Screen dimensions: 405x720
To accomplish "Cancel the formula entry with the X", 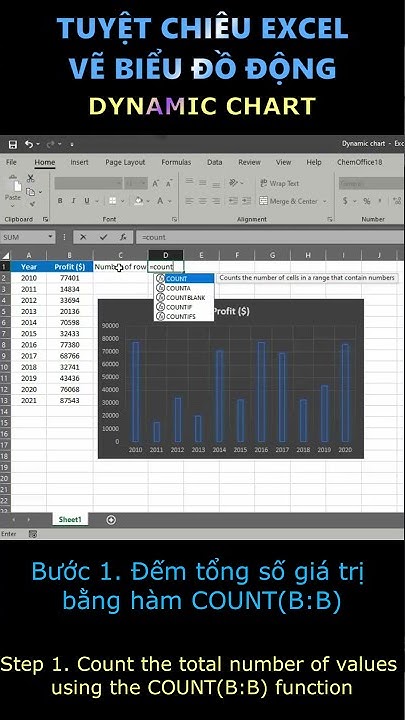I will pos(83,237).
